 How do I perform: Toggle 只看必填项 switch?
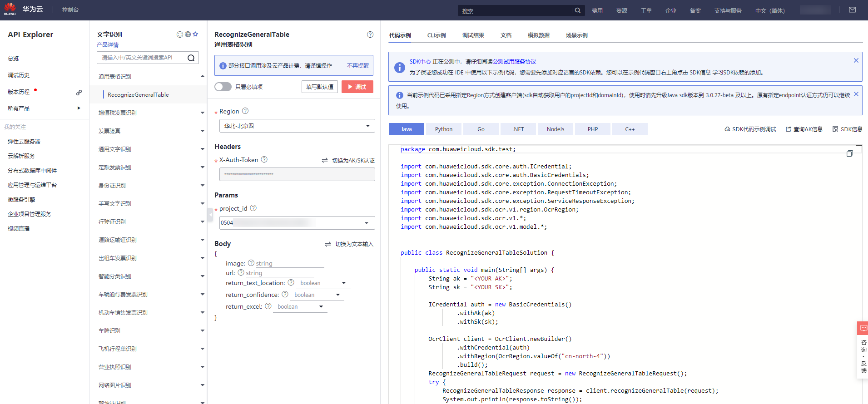coord(223,87)
